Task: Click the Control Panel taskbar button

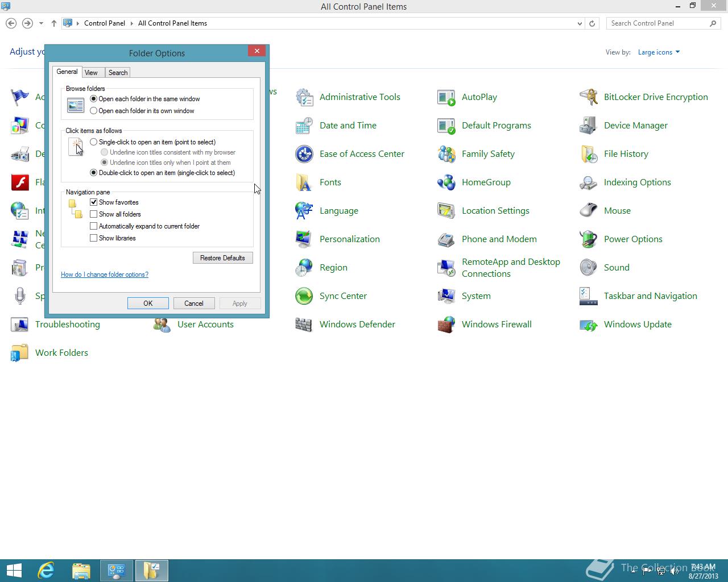Action: [117, 571]
